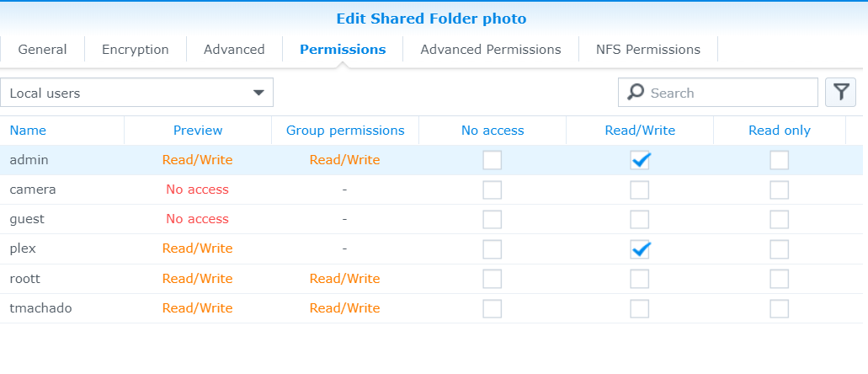Screen dimensions: 868x374
Task: Click the Group permissions column header
Action: pyautogui.click(x=345, y=131)
